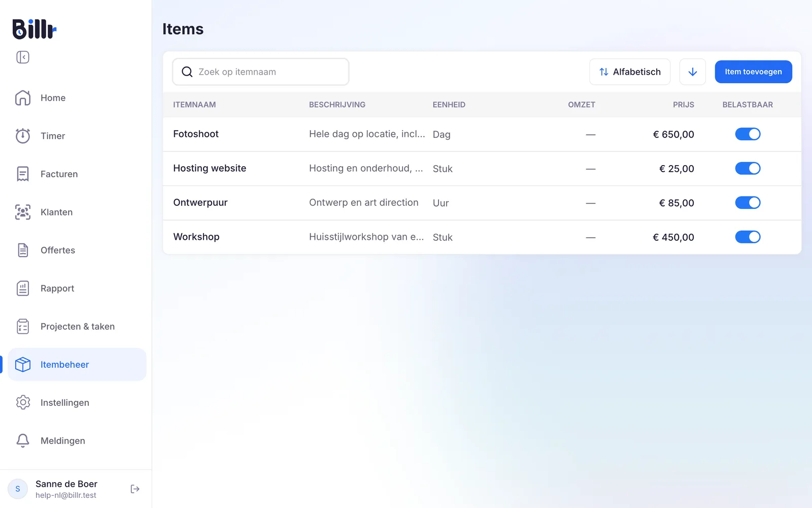Toggle sort direction with the down arrow
Viewport: 812px width, 508px height.
coord(692,72)
